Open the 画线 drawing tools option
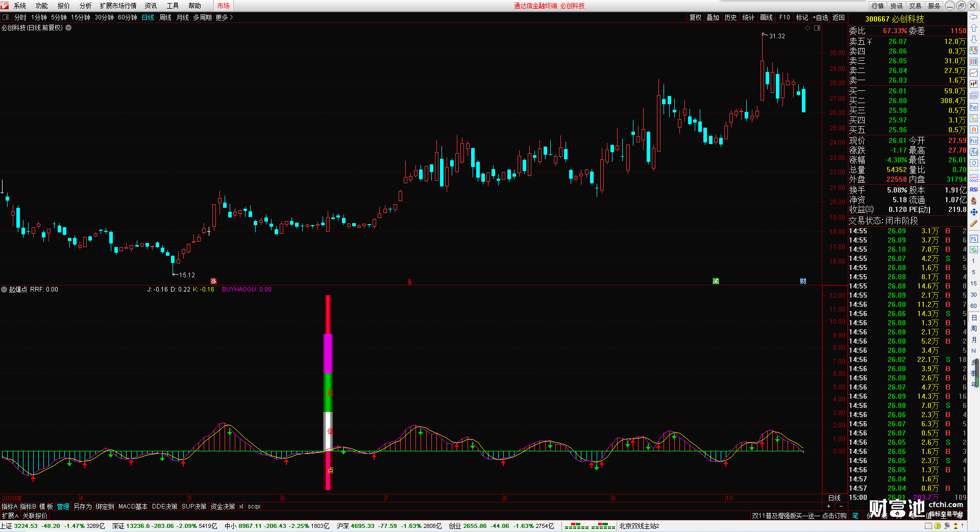The width and height of the screenshot is (980, 532). pos(767,17)
